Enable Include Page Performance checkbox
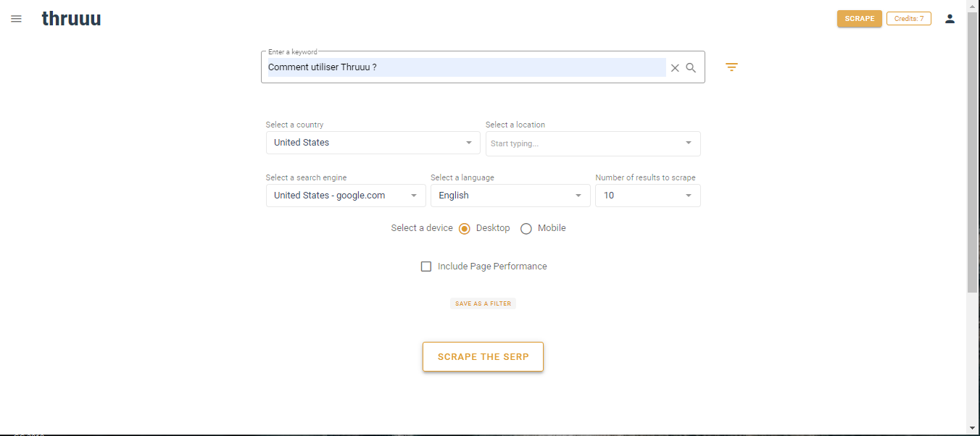The height and width of the screenshot is (436, 980). pos(426,267)
